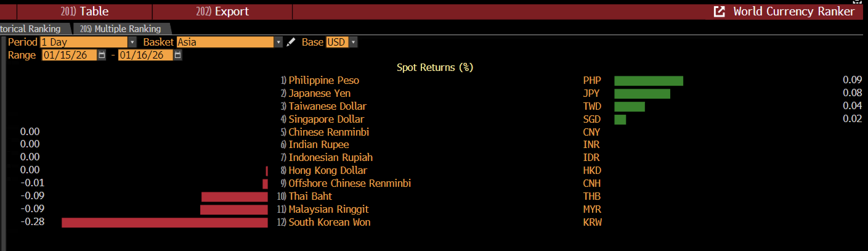Open the Japanese Yen entry

(x=319, y=93)
